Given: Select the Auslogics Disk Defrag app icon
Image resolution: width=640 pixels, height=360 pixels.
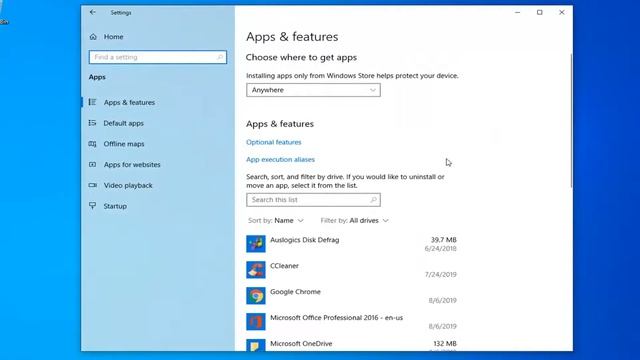Looking at the screenshot, I should [256, 244].
